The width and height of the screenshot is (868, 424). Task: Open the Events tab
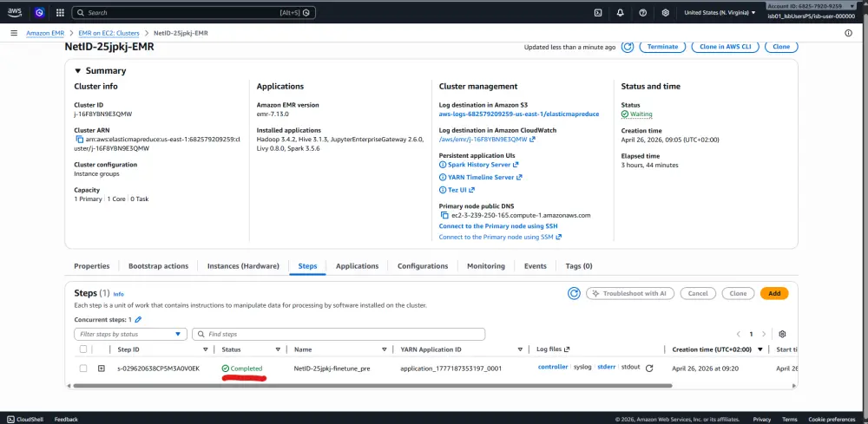536,266
